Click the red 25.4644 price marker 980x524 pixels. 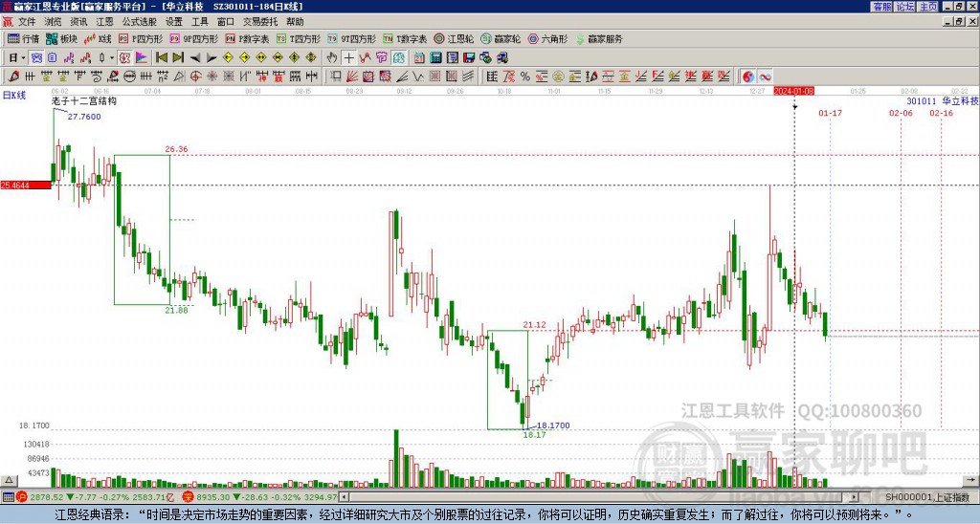(x=26, y=185)
